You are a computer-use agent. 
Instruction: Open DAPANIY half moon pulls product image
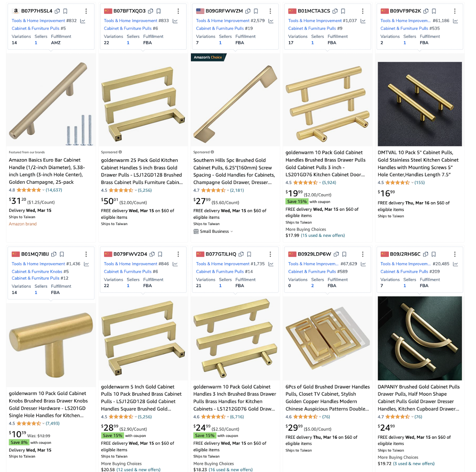(420, 338)
